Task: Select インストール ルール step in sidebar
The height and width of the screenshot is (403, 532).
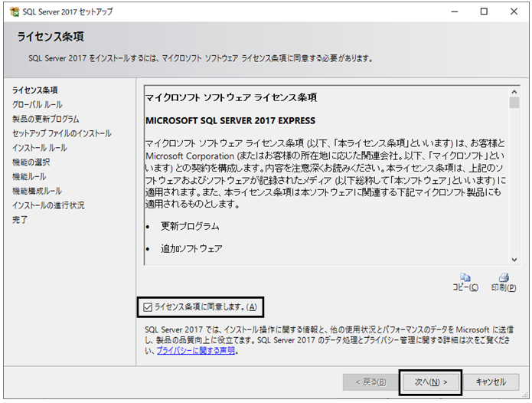Action: [x=39, y=148]
